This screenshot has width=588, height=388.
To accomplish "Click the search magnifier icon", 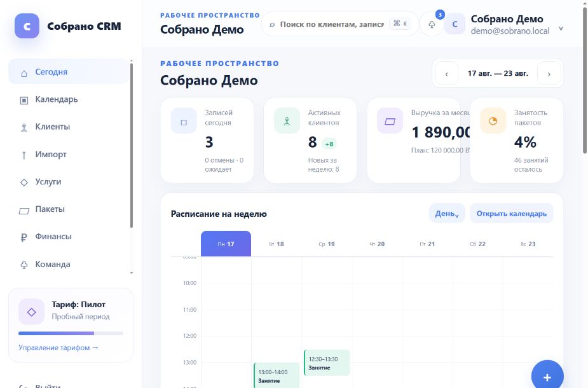I will point(272,25).
